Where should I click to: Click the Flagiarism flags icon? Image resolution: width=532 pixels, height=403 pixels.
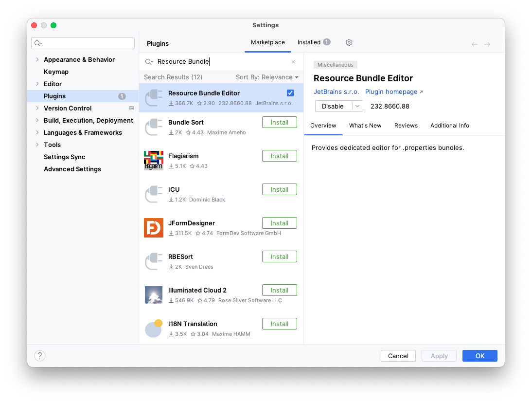[x=154, y=161]
